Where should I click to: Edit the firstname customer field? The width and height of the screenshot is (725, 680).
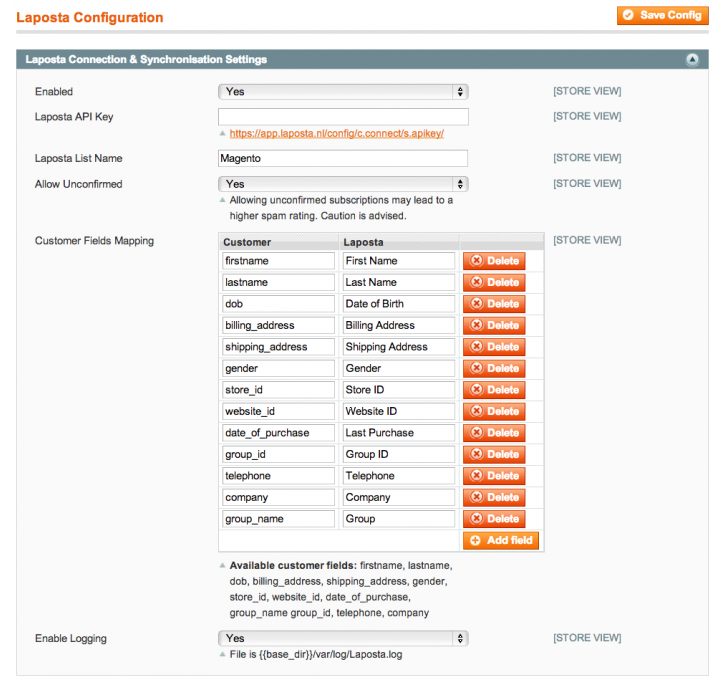[x=278, y=261]
